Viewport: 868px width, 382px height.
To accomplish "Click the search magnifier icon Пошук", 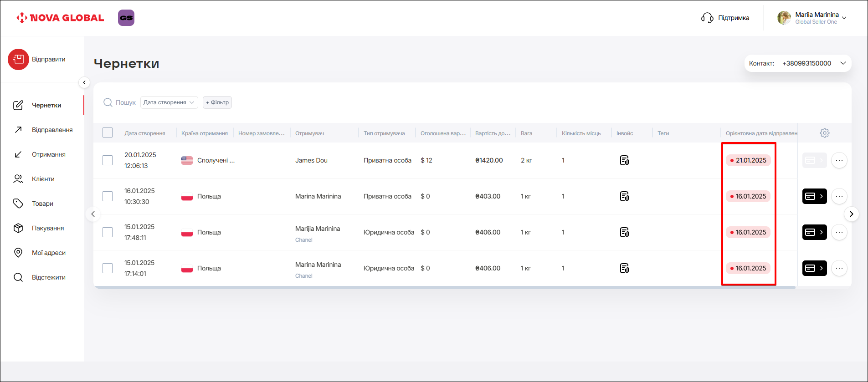I will point(108,102).
